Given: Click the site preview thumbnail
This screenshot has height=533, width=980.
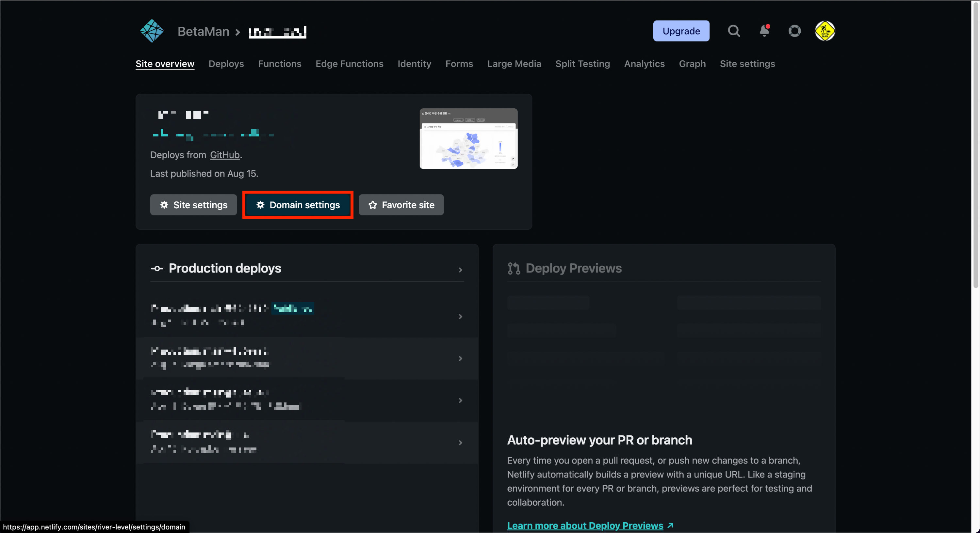Looking at the screenshot, I should coord(468,139).
